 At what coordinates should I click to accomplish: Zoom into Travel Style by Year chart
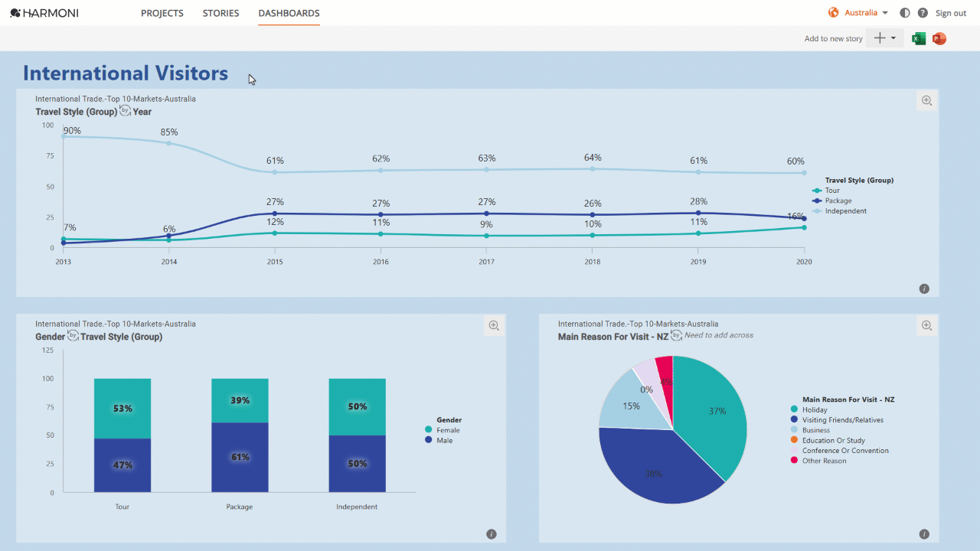(x=927, y=100)
